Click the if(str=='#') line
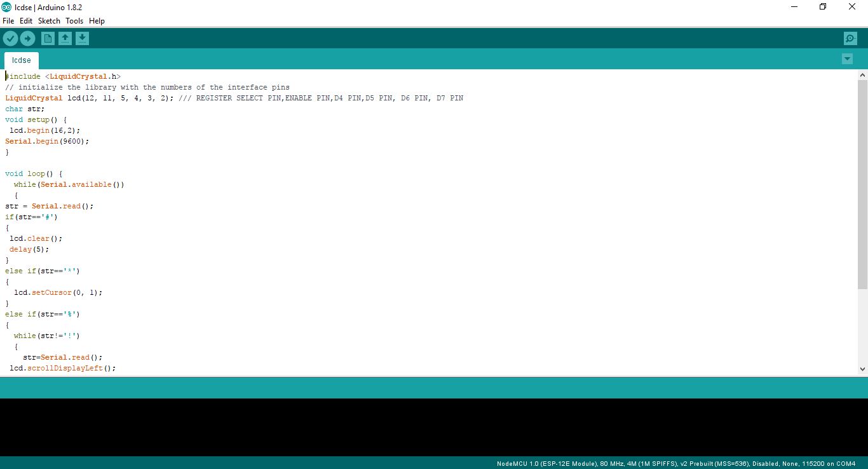Image resolution: width=868 pixels, height=469 pixels. click(x=32, y=217)
